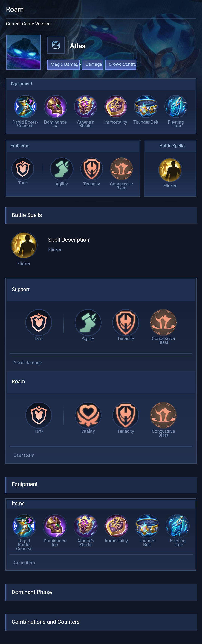Open the Roam emblem set header
This screenshot has height=644, width=202.
(x=101, y=382)
